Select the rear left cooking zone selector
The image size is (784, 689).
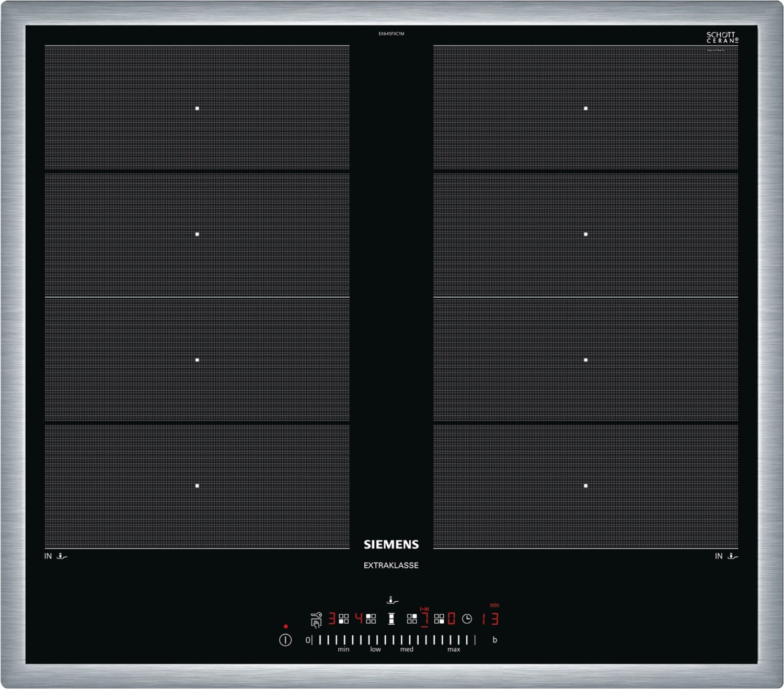pyautogui.click(x=371, y=619)
